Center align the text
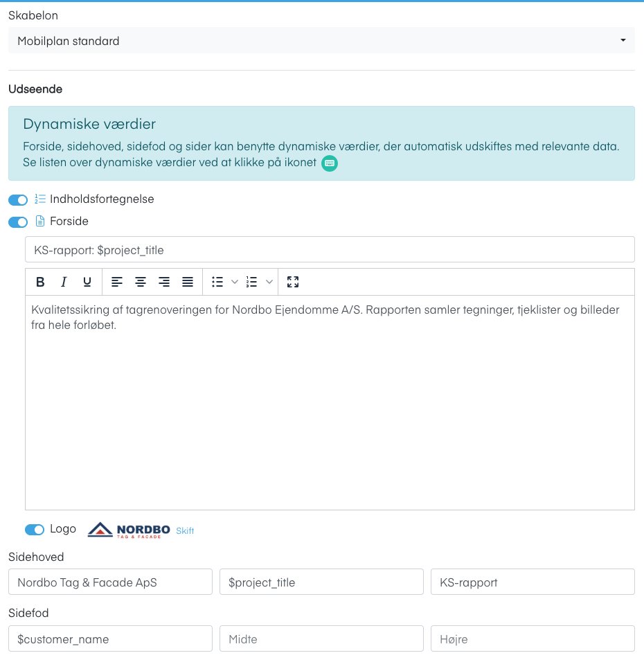 (x=141, y=282)
